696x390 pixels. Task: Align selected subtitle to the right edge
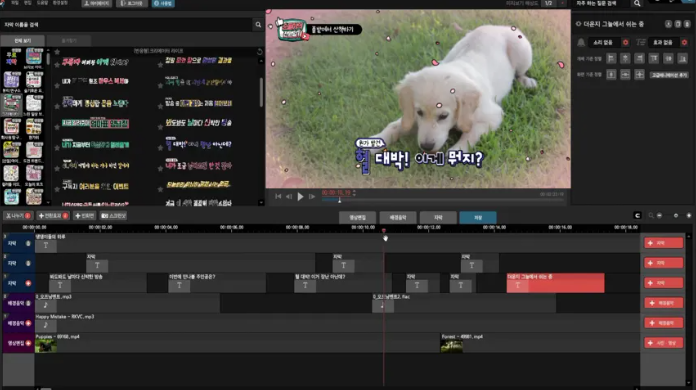click(640, 58)
